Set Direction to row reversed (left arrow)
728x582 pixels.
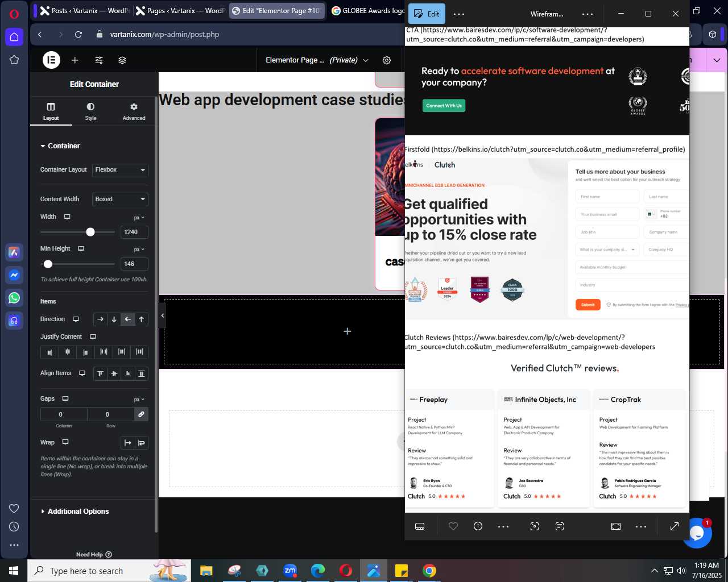coord(128,319)
